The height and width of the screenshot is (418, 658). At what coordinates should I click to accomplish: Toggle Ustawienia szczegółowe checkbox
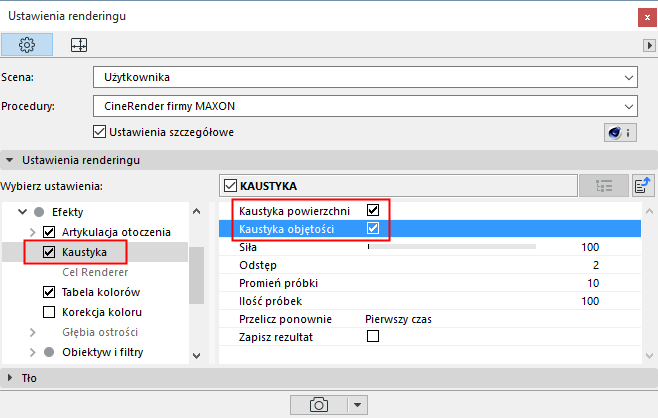pyautogui.click(x=99, y=132)
